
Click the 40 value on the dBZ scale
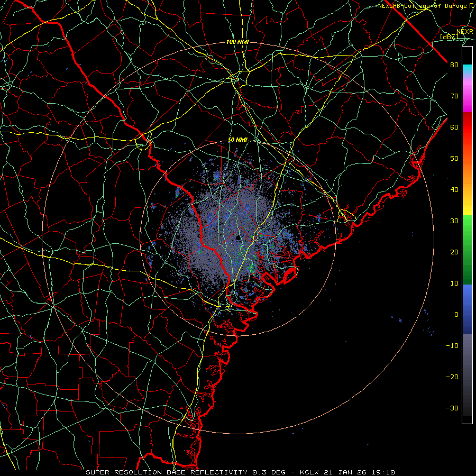pyautogui.click(x=454, y=190)
